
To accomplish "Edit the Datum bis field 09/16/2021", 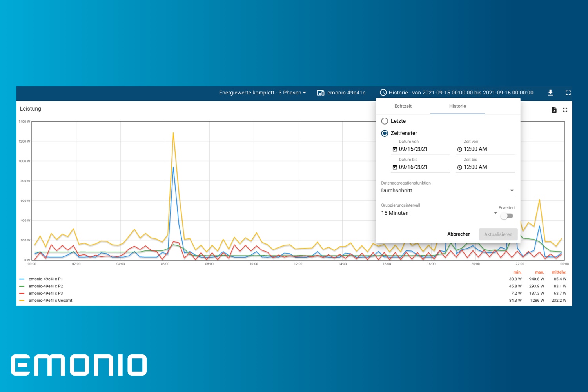I will click(x=420, y=167).
